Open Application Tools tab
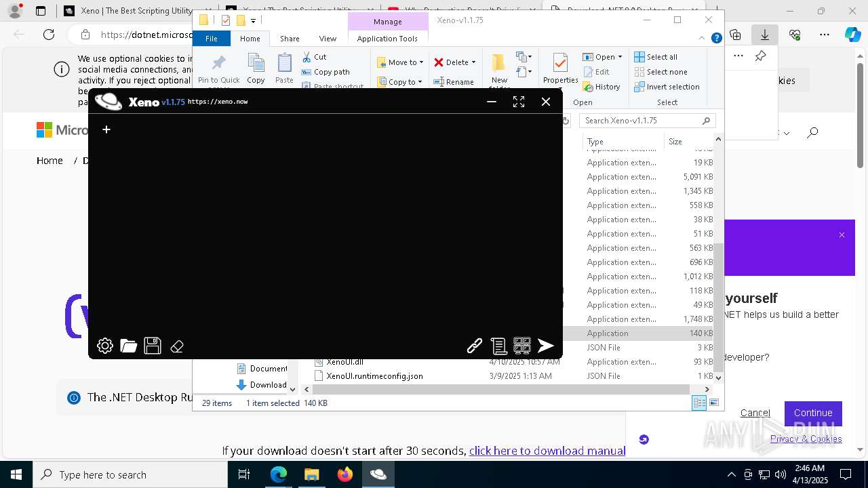Screen dimensions: 868x488 pos(387,39)
